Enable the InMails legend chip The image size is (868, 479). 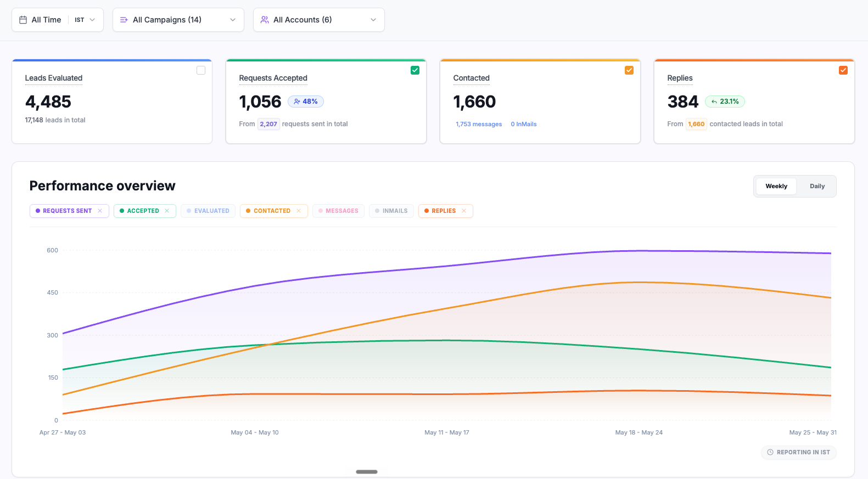point(391,211)
